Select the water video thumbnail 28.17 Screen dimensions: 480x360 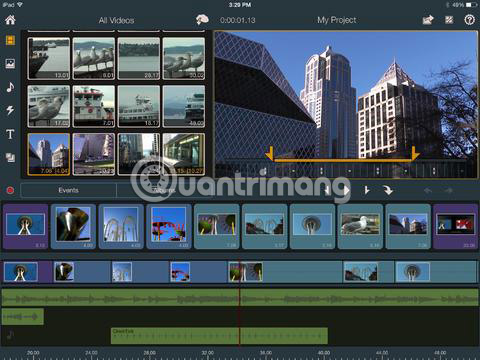tap(139, 58)
